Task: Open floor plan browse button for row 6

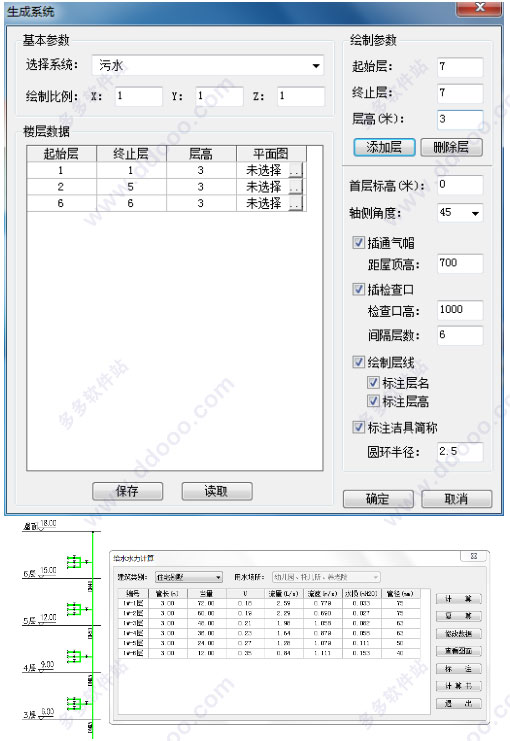Action: 295,204
